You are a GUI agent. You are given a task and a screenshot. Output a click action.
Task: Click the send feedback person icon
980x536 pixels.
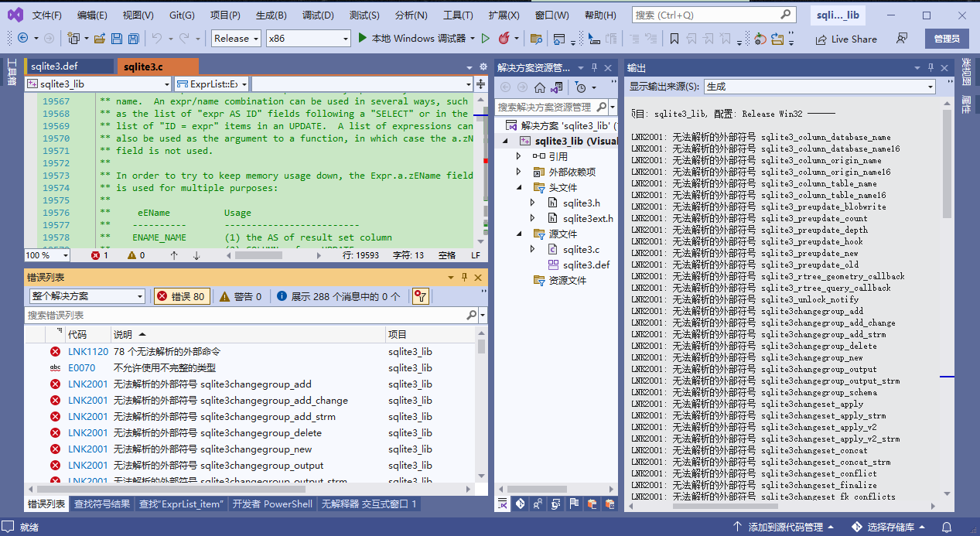point(902,38)
